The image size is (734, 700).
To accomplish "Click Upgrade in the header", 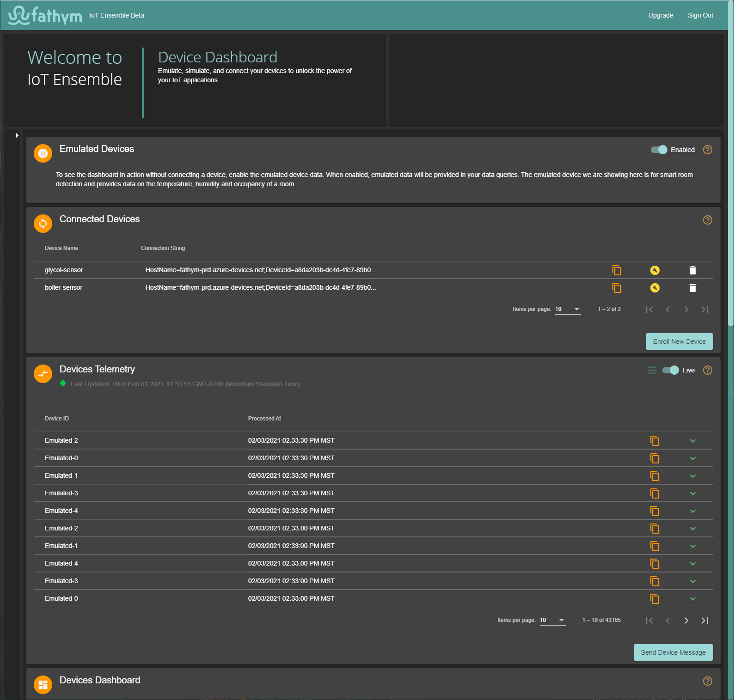I will (x=661, y=15).
